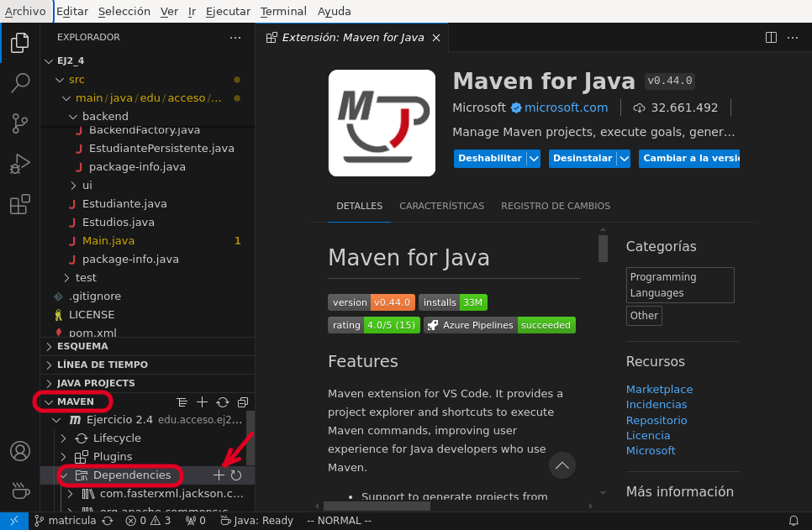Click the ports forwarded status item

pos(196,521)
